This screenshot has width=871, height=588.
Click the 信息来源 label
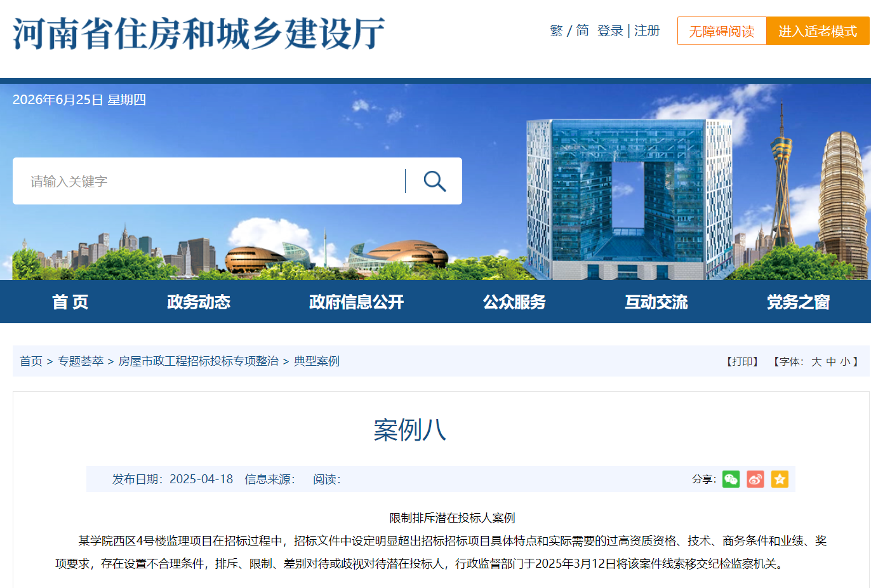pos(270,479)
